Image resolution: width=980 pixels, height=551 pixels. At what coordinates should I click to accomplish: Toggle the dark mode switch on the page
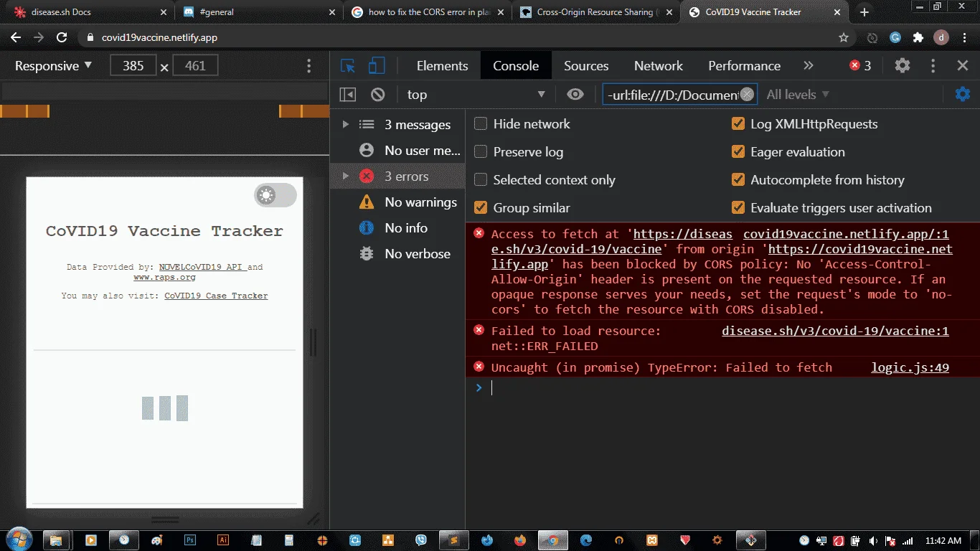point(275,195)
